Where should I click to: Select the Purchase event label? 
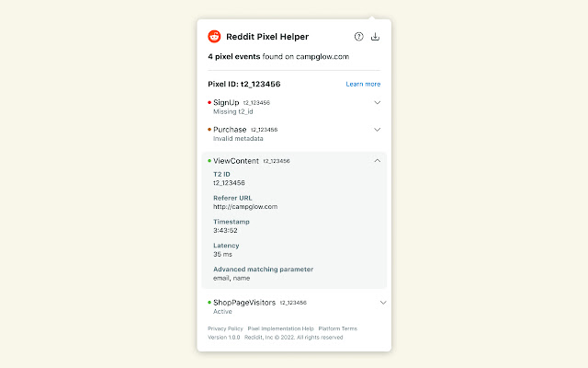coord(230,130)
